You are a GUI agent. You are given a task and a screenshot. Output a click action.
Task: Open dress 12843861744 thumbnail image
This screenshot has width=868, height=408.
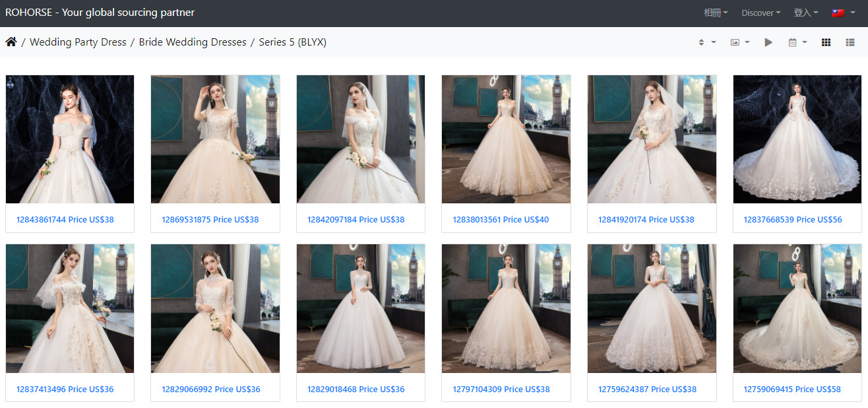pyautogui.click(x=70, y=139)
